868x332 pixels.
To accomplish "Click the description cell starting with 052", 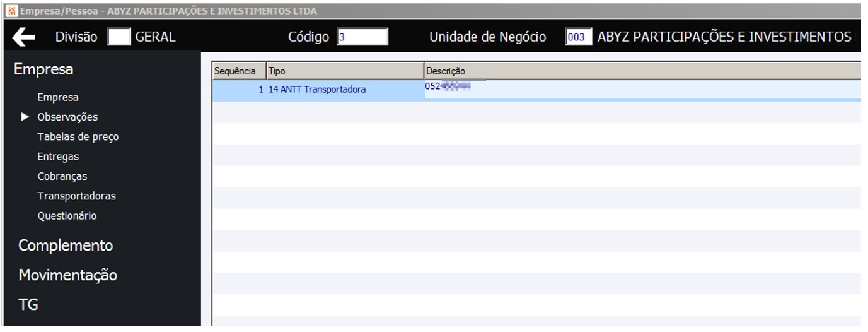I will coord(643,90).
